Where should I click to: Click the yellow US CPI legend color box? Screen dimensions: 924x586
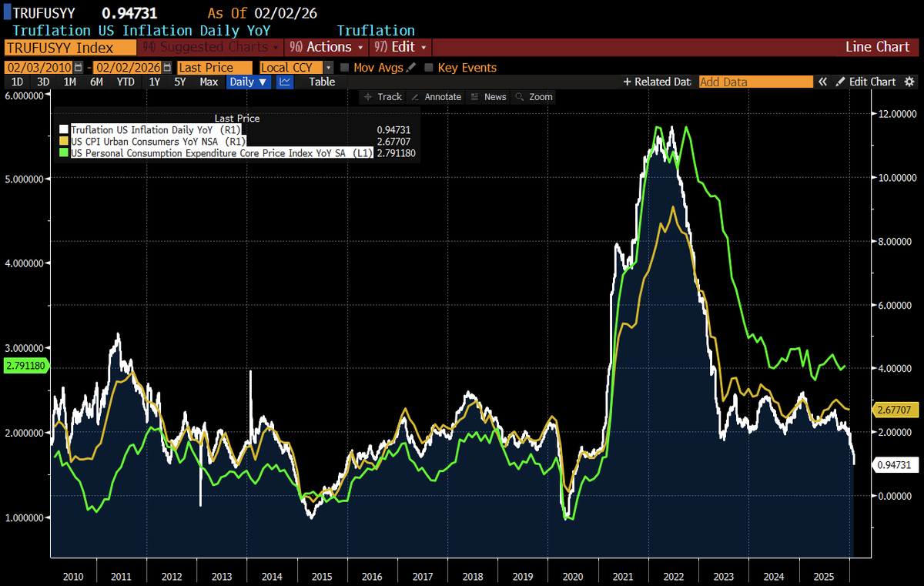65,142
